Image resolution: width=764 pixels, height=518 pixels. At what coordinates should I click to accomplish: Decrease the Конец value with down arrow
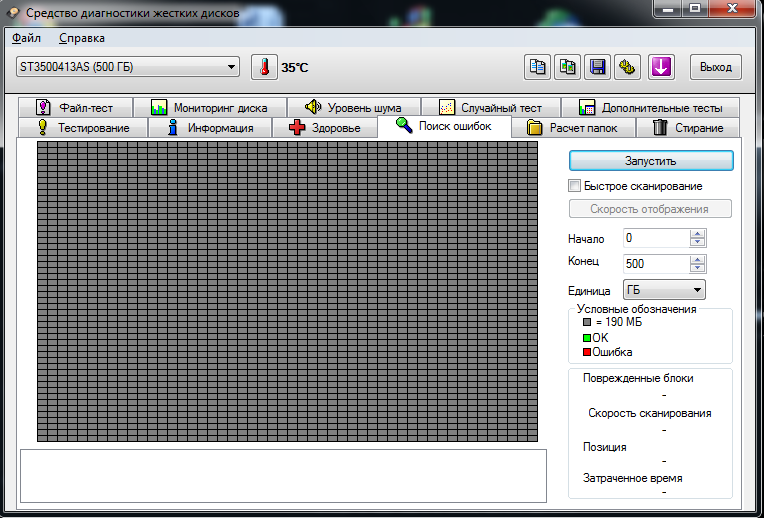tap(698, 268)
